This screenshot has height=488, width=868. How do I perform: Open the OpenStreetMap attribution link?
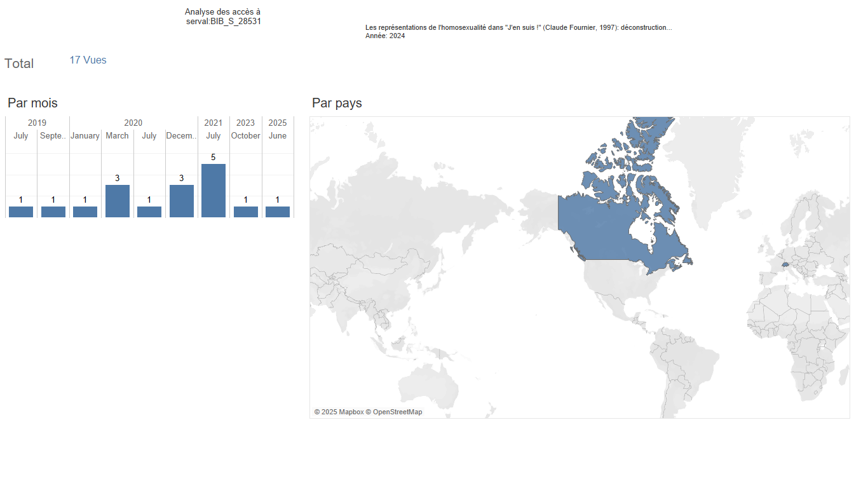click(394, 412)
